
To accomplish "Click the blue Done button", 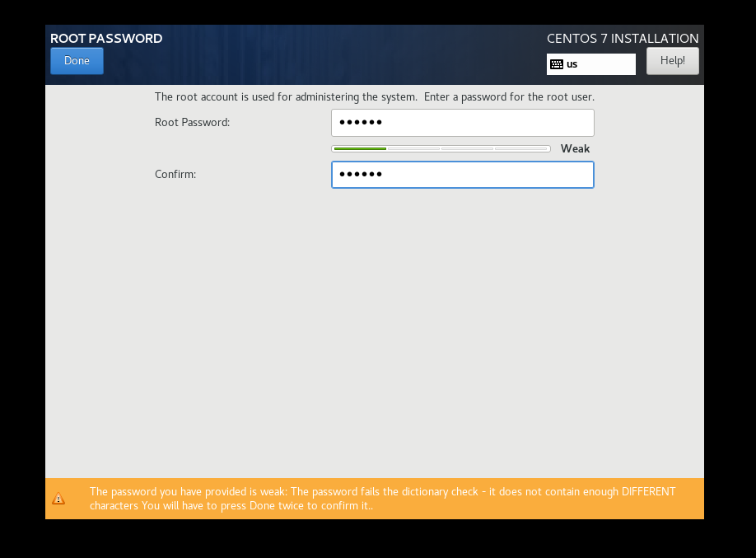I will click(x=77, y=61).
